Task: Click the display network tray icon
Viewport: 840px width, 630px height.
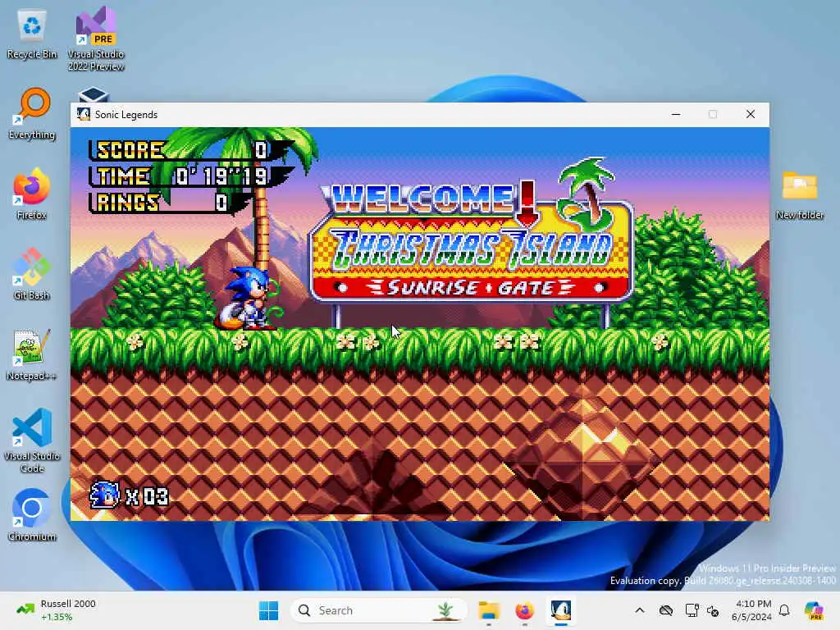Action: tap(692, 610)
